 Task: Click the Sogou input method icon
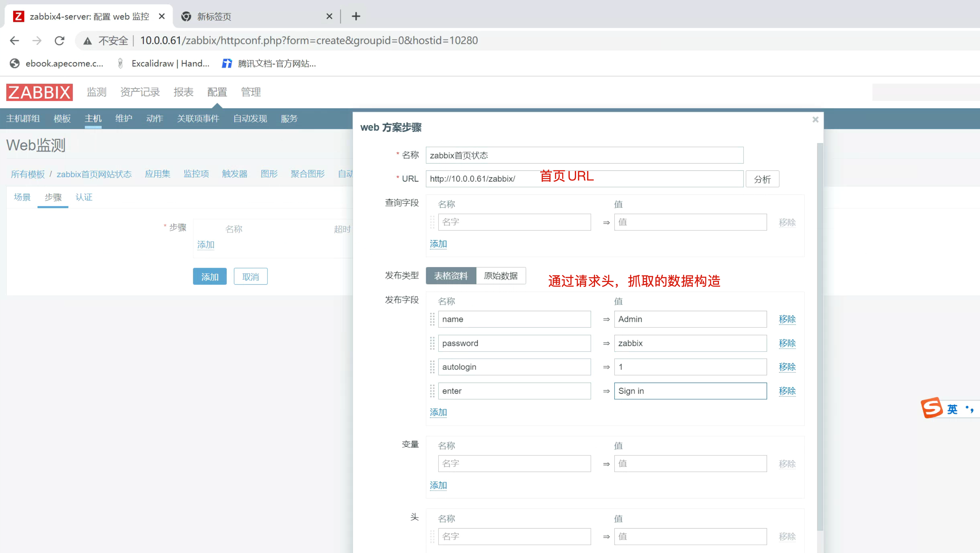[932, 408]
